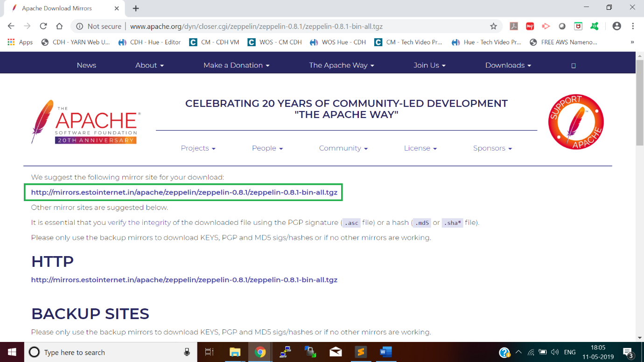Open the browser home page
644x362 pixels.
(x=59, y=27)
